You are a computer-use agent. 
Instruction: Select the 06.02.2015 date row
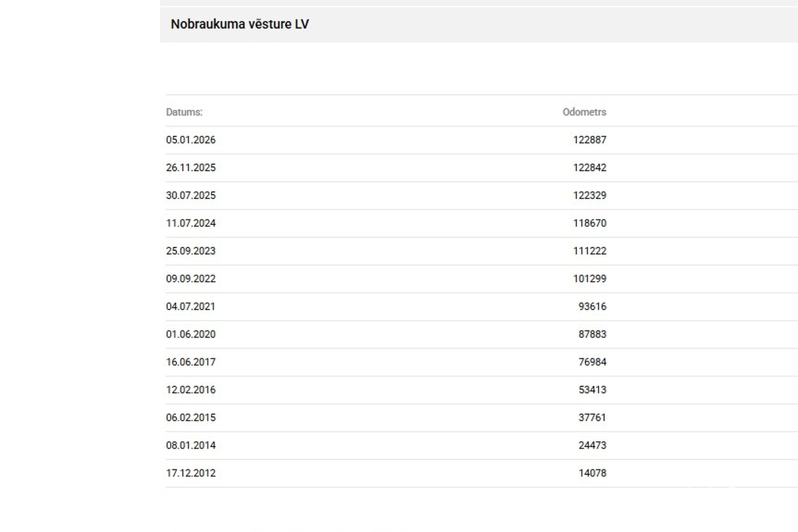pos(191,418)
